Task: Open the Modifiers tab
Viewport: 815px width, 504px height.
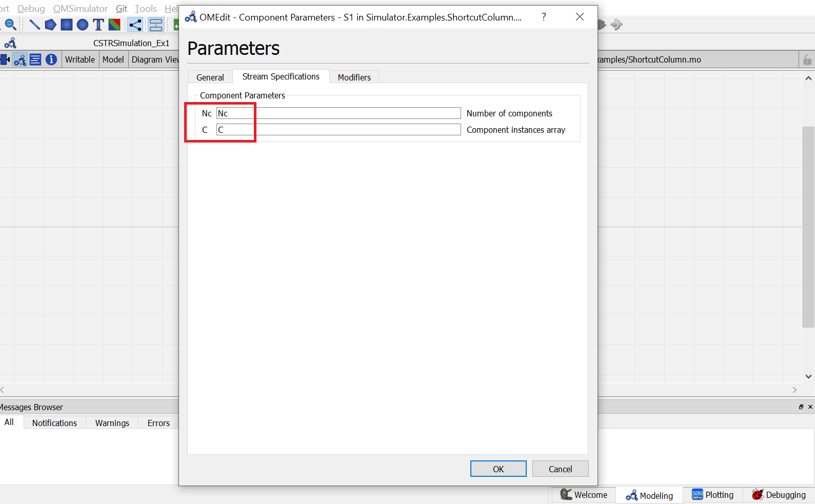Action: pos(354,77)
